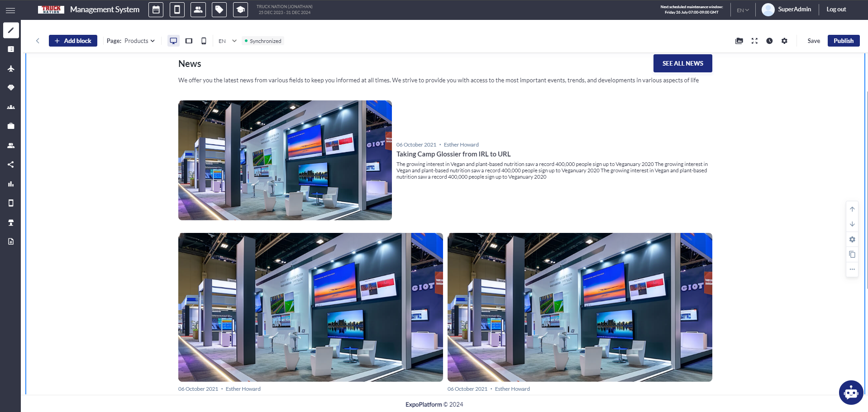Move the block up with arrow
The image size is (868, 412).
click(852, 209)
